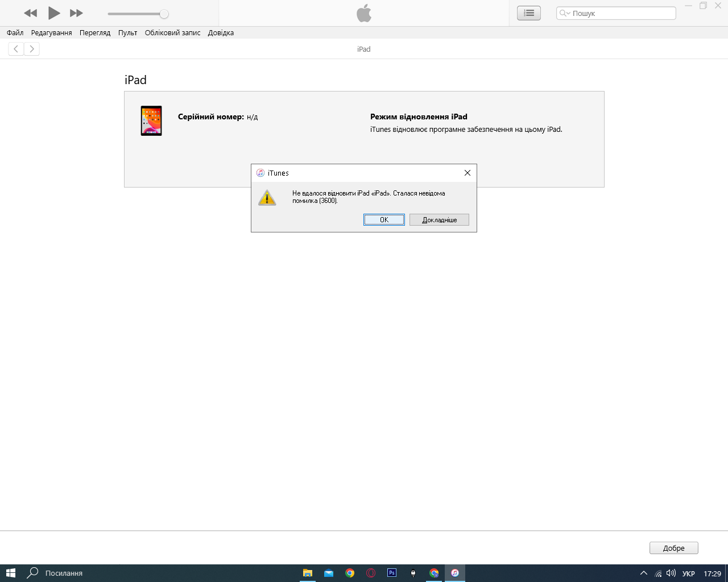This screenshot has width=728, height=582.
Task: Open the Обліковий запис menu
Action: point(173,32)
